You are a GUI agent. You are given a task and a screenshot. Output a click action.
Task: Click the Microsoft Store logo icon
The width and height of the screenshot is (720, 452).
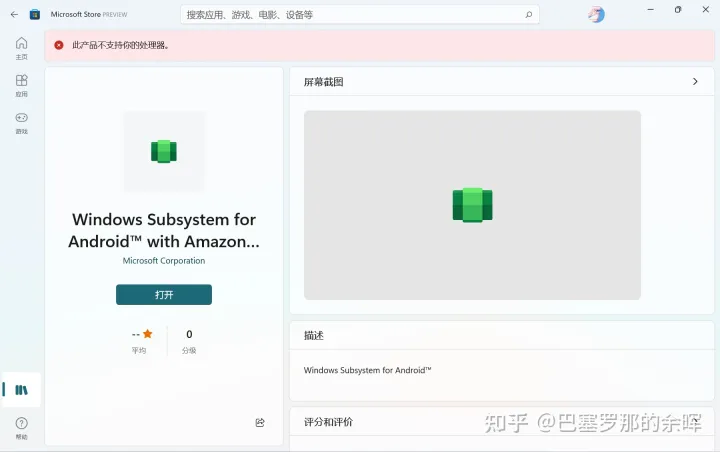[x=34, y=15]
